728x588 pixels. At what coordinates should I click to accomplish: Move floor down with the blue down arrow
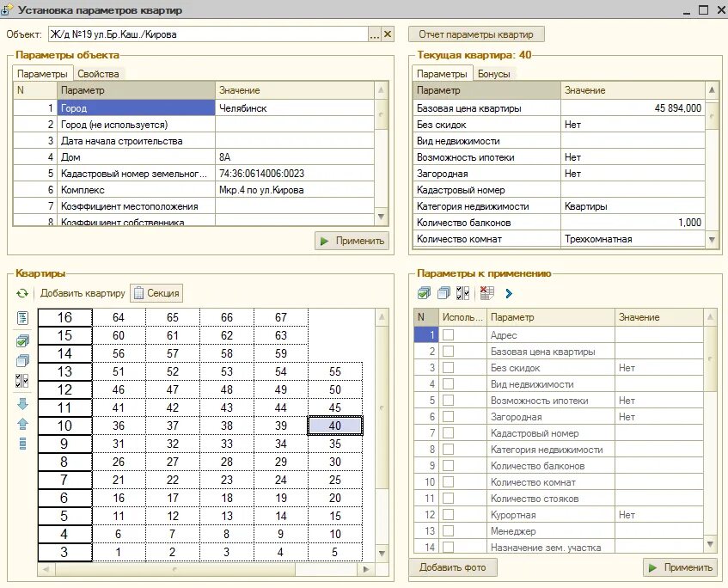pos(22,404)
